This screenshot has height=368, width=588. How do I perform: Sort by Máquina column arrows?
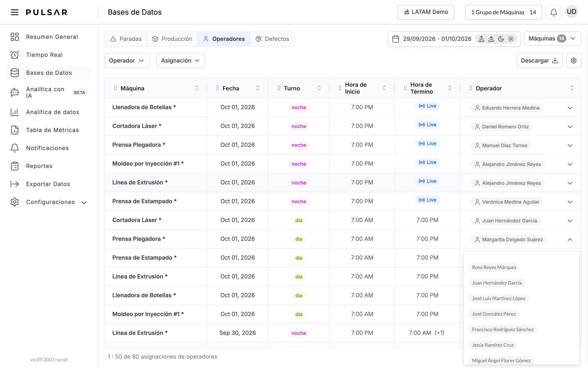(196, 88)
